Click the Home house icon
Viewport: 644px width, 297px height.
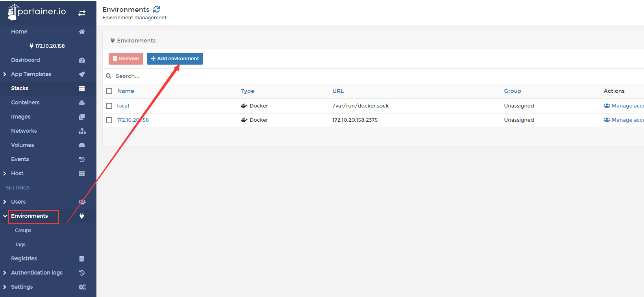point(82,32)
